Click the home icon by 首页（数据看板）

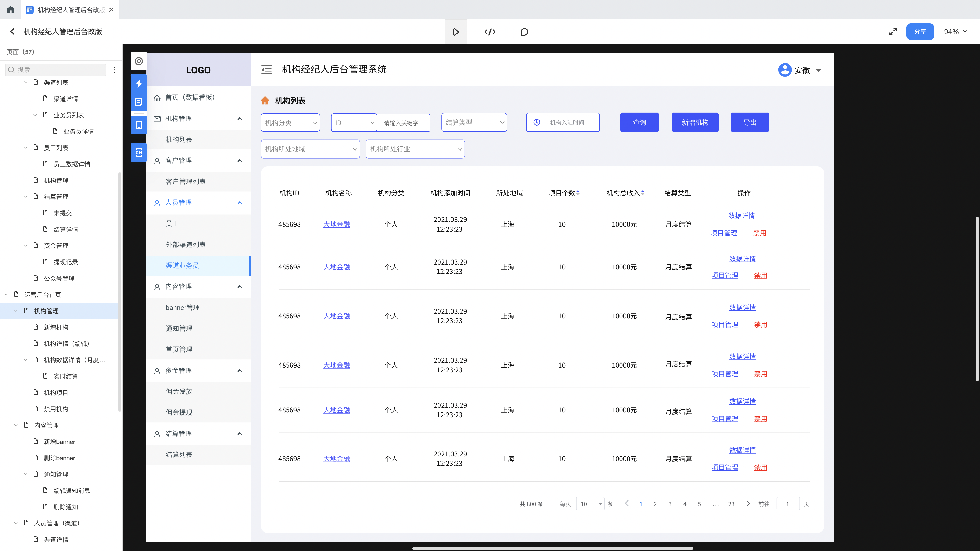click(x=157, y=98)
